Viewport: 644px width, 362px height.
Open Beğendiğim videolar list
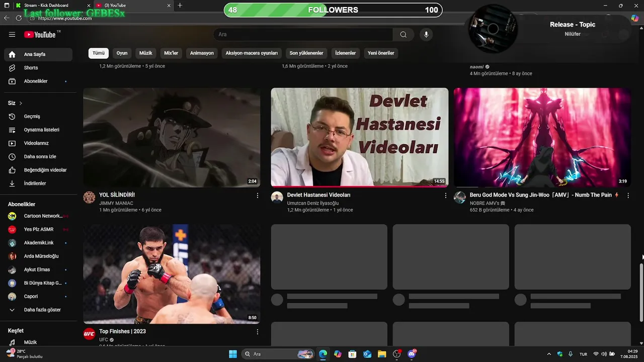click(x=38, y=170)
